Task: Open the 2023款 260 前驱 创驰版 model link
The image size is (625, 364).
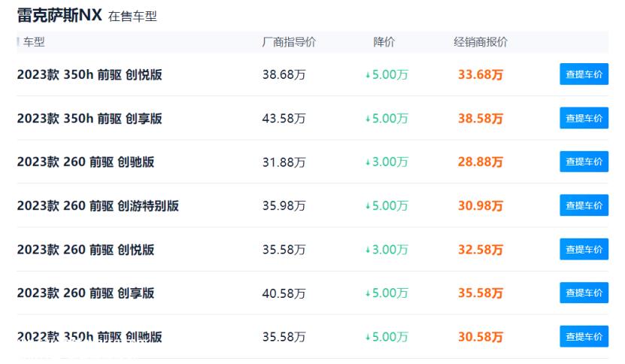Action: pos(86,162)
